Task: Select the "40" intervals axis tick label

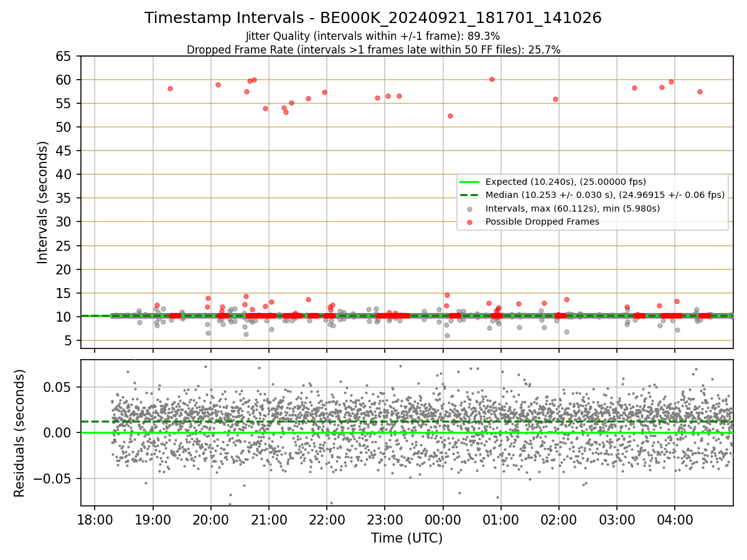Action: pyautogui.click(x=65, y=174)
